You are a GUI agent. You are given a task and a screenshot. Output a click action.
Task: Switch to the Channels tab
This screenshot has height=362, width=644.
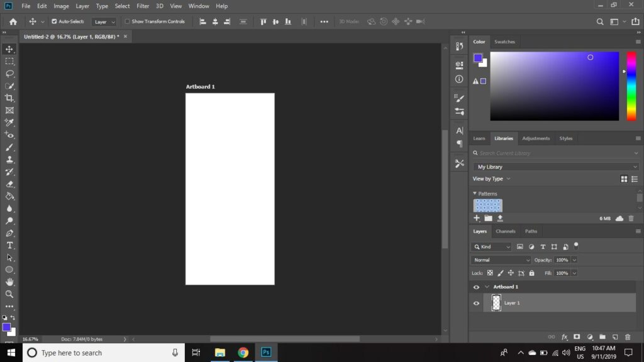(505, 231)
